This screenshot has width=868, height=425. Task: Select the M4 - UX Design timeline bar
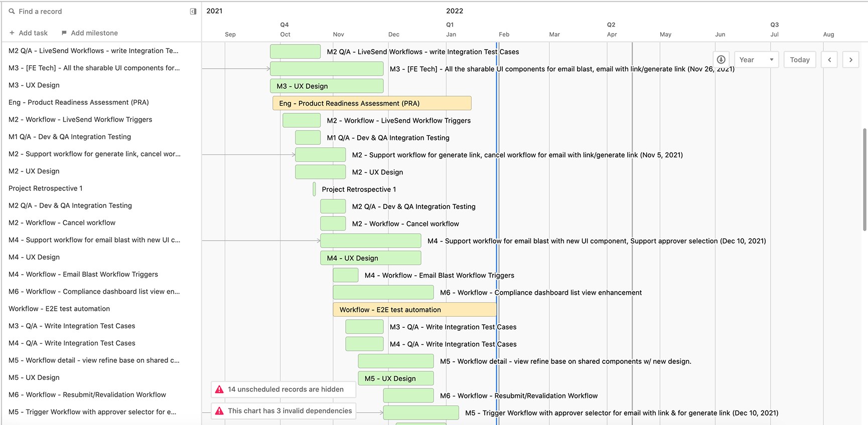(371, 258)
